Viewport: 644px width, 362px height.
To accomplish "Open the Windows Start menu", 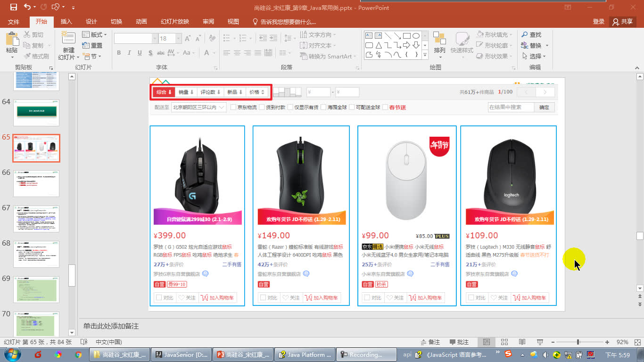I will pyautogui.click(x=13, y=354).
